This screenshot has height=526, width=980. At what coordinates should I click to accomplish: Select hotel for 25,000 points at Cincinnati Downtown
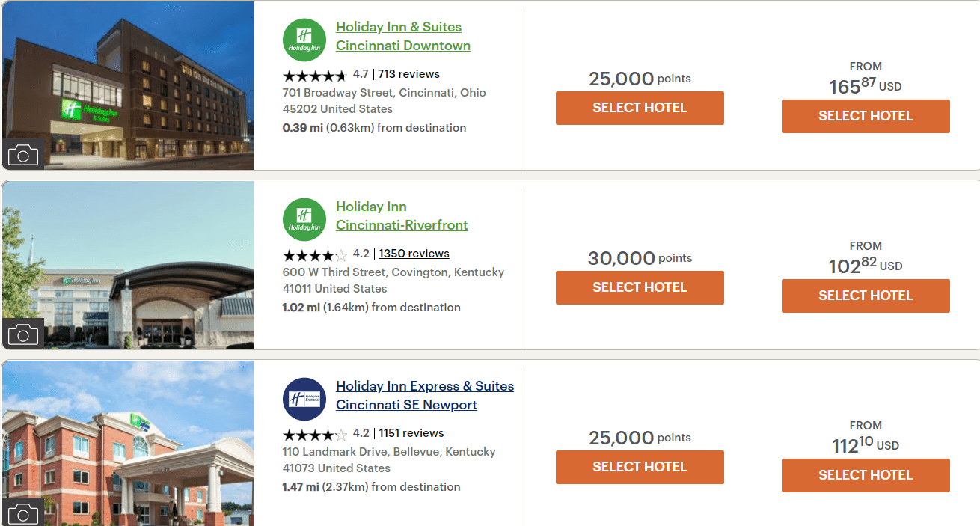(640, 108)
